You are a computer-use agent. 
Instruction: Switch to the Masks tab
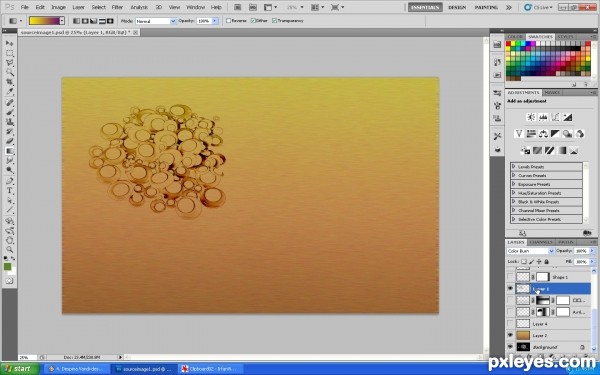552,93
